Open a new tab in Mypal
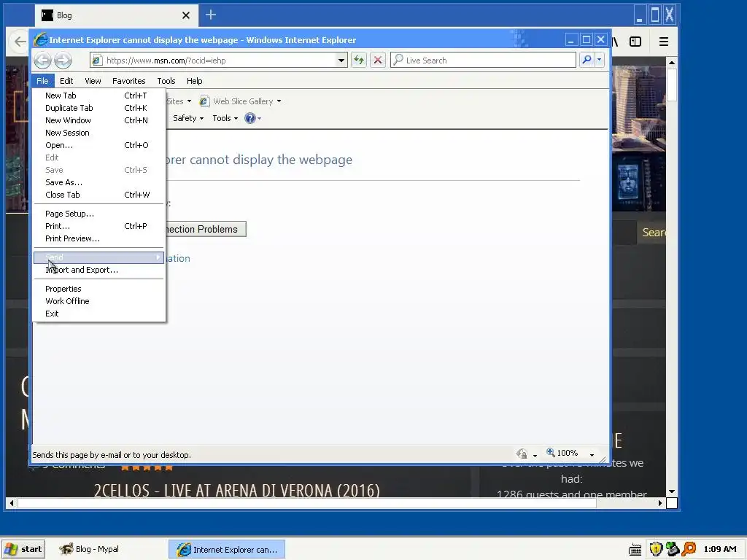Screen dimensions: 747x560 click(x=211, y=15)
